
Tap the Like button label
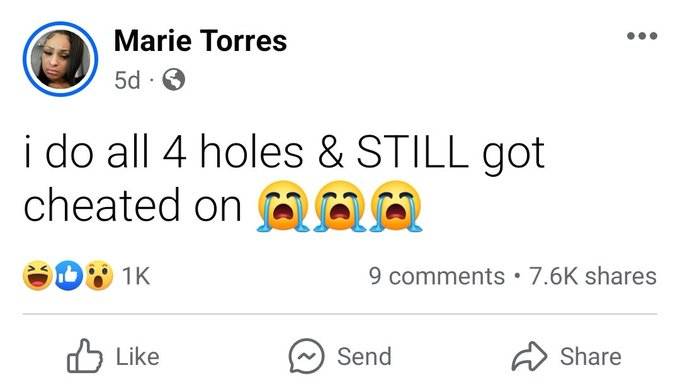click(x=137, y=356)
